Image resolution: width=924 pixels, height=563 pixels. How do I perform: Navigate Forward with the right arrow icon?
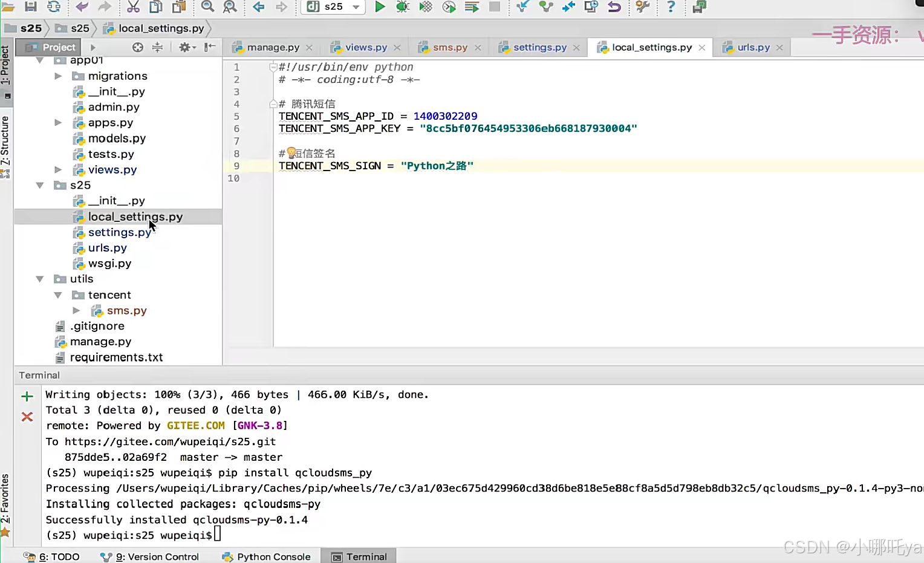281,7
